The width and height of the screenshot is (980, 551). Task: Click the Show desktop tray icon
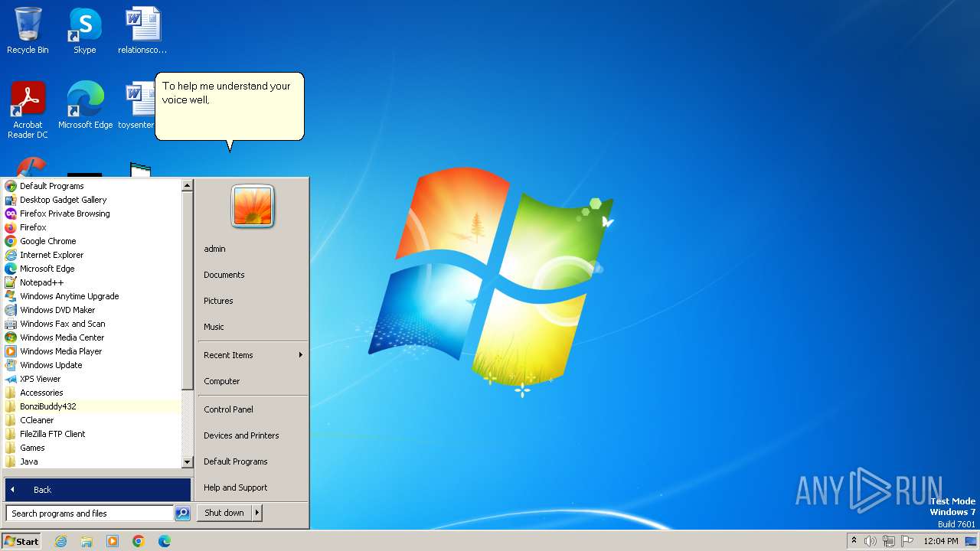click(x=971, y=541)
